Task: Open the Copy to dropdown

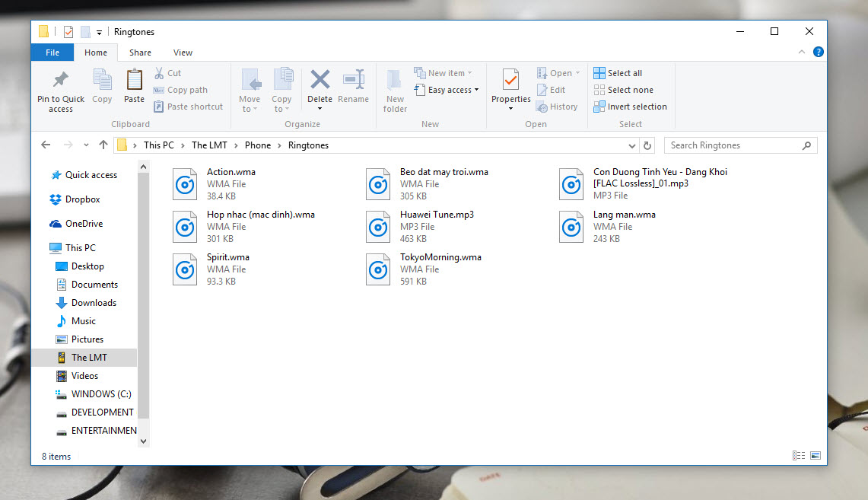Action: tap(281, 91)
